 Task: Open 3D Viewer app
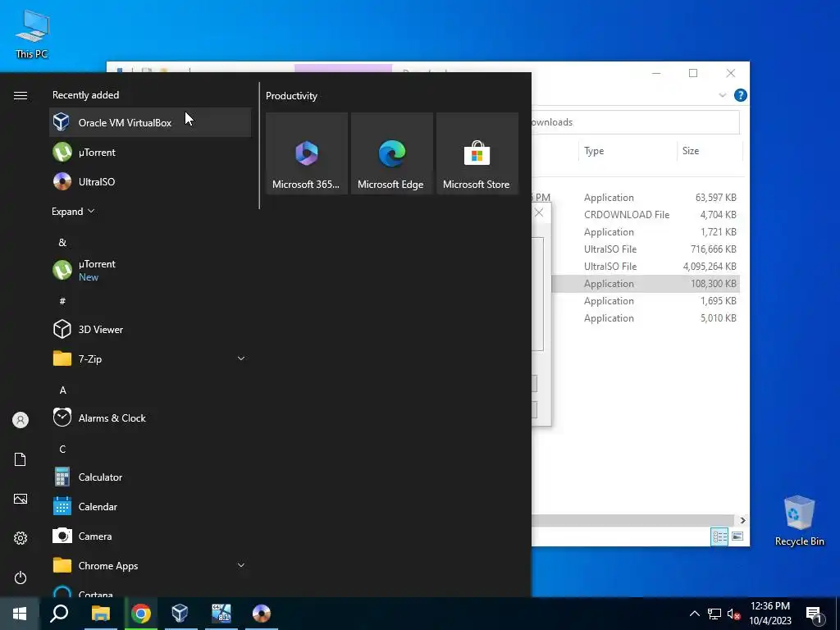pos(150,329)
